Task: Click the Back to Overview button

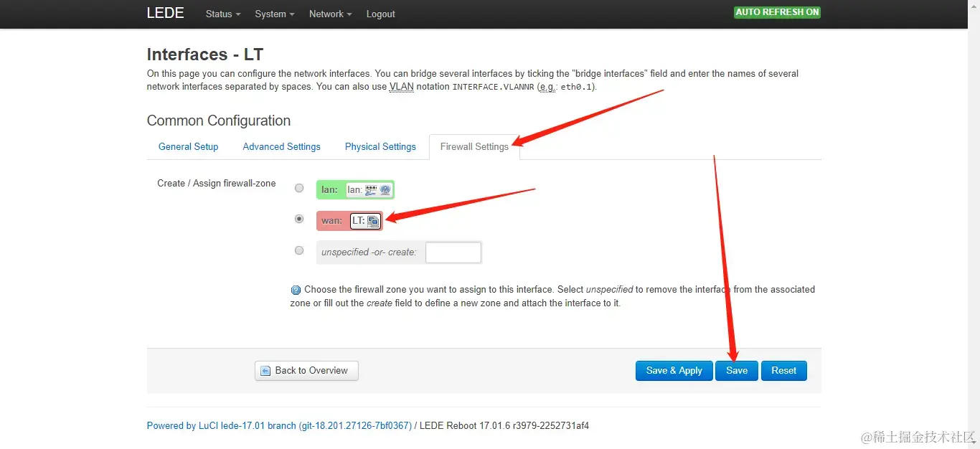Action: click(x=306, y=371)
